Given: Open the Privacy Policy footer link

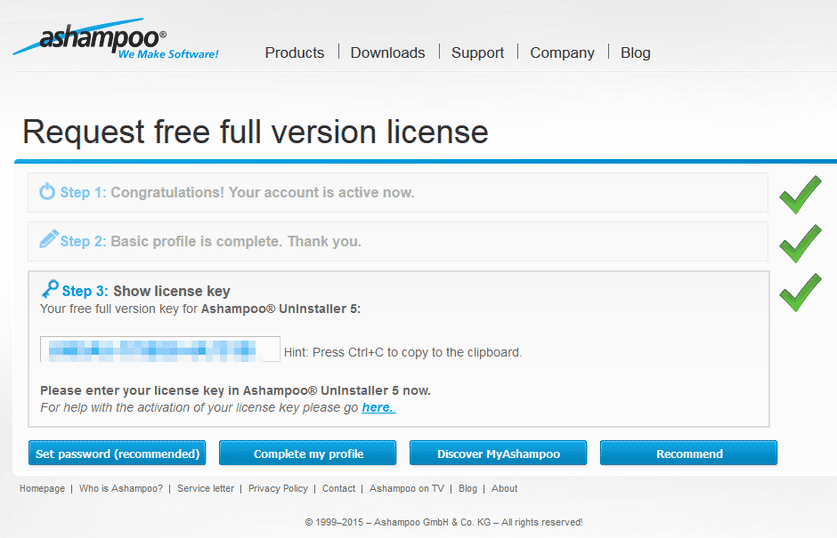Looking at the screenshot, I should 278,488.
